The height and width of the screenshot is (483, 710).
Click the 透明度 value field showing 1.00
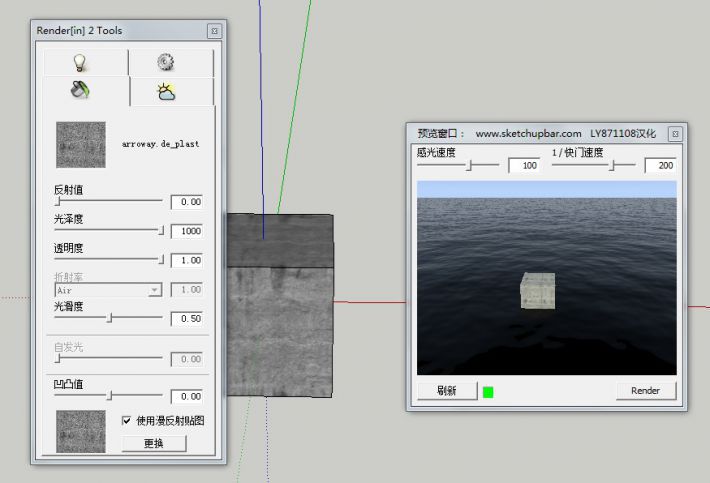186,260
